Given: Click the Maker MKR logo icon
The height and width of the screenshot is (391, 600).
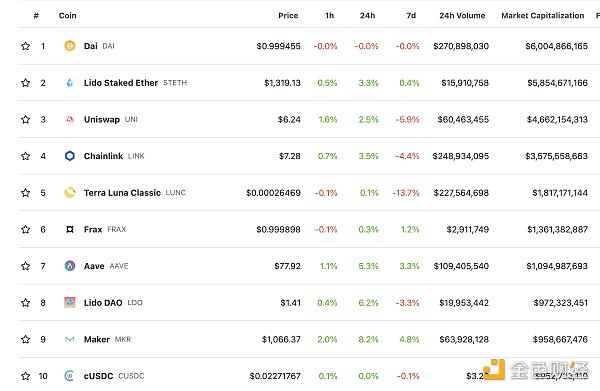Looking at the screenshot, I should click(x=70, y=339).
